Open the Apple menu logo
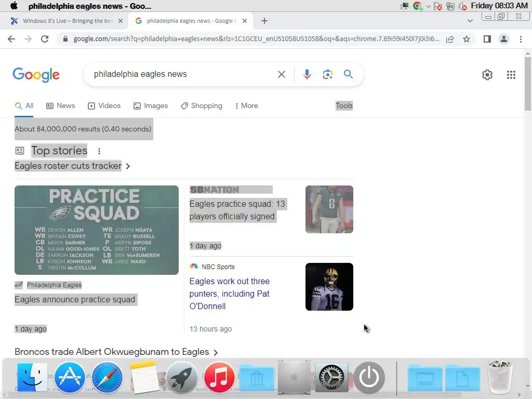Viewport: 532px width, 399px height. tap(14, 6)
